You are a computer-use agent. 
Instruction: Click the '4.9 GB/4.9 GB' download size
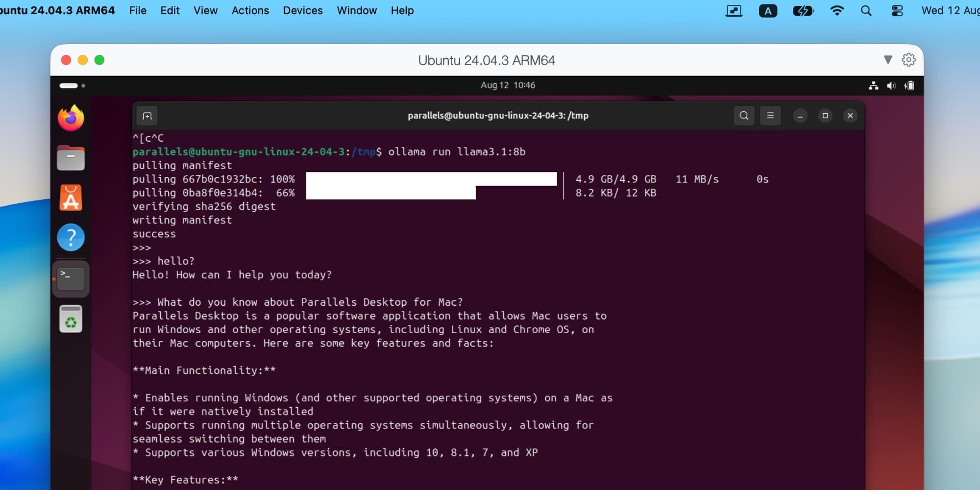[616, 179]
